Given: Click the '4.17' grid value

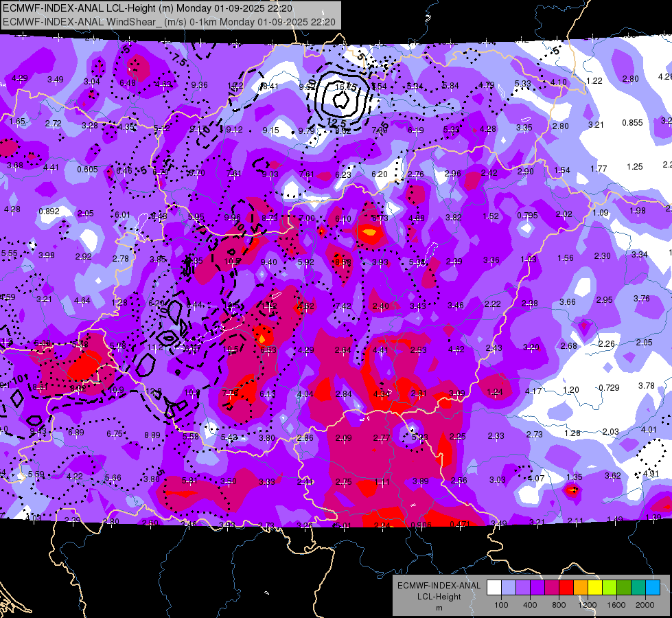Looking at the screenshot, I should pyautogui.click(x=533, y=391).
